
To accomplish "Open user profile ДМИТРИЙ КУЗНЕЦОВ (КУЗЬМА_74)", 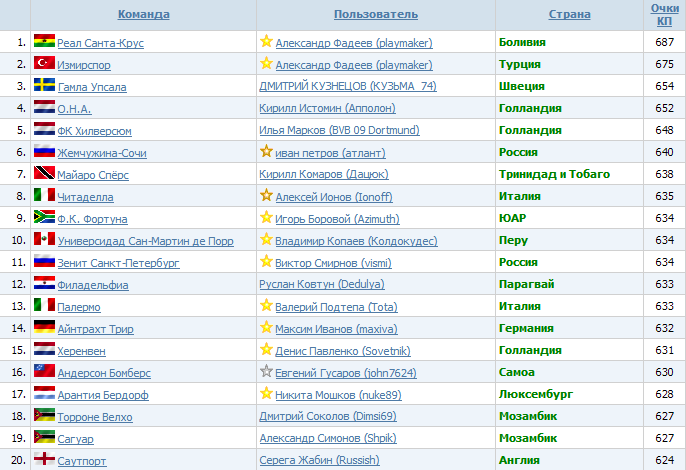I will (x=347, y=87).
